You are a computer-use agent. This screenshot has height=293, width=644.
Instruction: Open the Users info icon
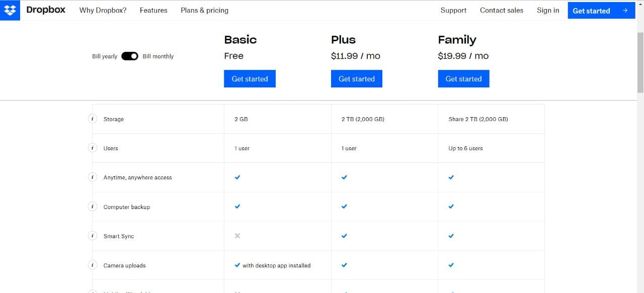[x=93, y=148]
